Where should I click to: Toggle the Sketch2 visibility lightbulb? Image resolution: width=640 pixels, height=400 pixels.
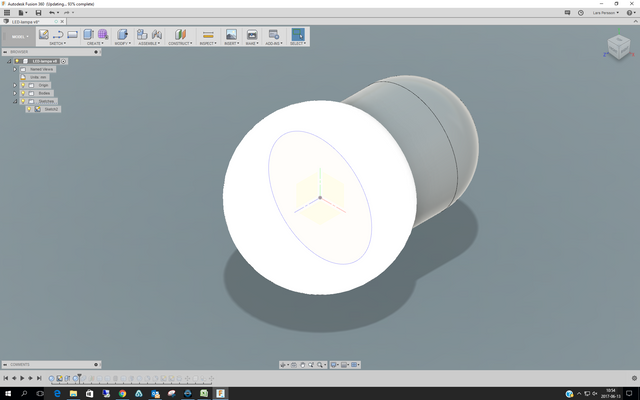point(29,109)
